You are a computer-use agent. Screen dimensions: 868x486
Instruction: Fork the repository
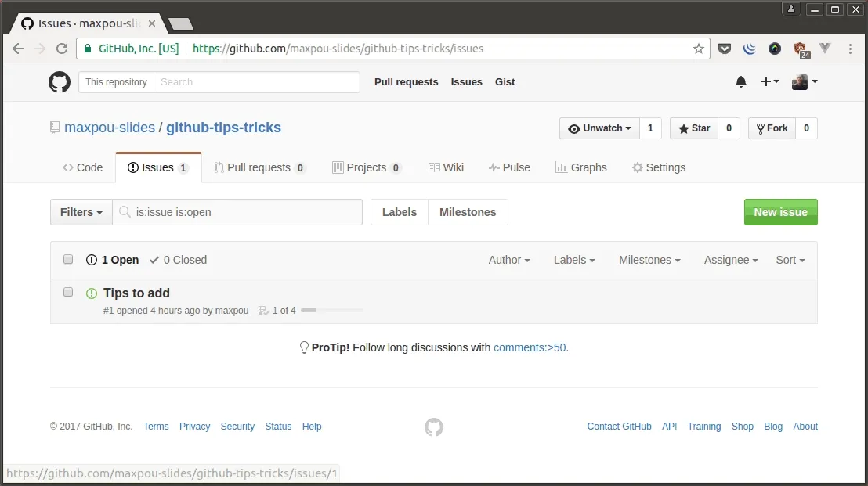(x=772, y=128)
